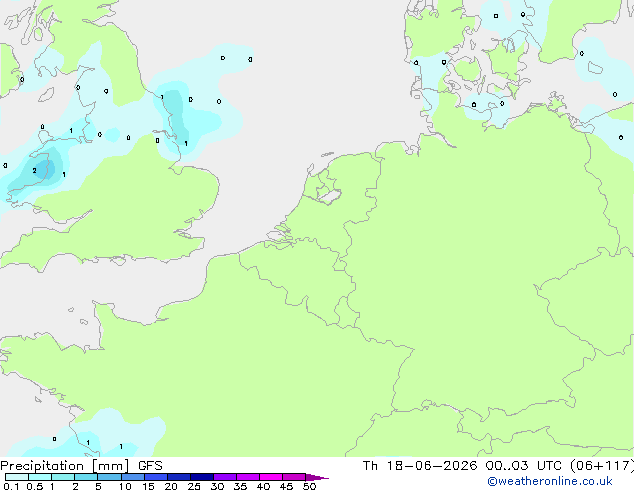Click the '10' legend scale label
Image resolution: width=634 pixels, height=490 pixels.
click(125, 486)
